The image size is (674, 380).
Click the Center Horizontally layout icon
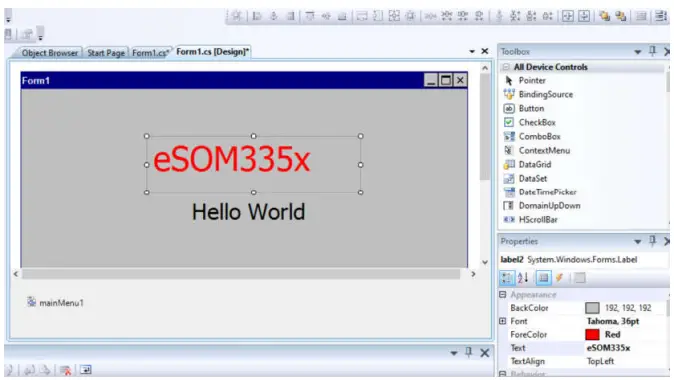[x=568, y=16]
